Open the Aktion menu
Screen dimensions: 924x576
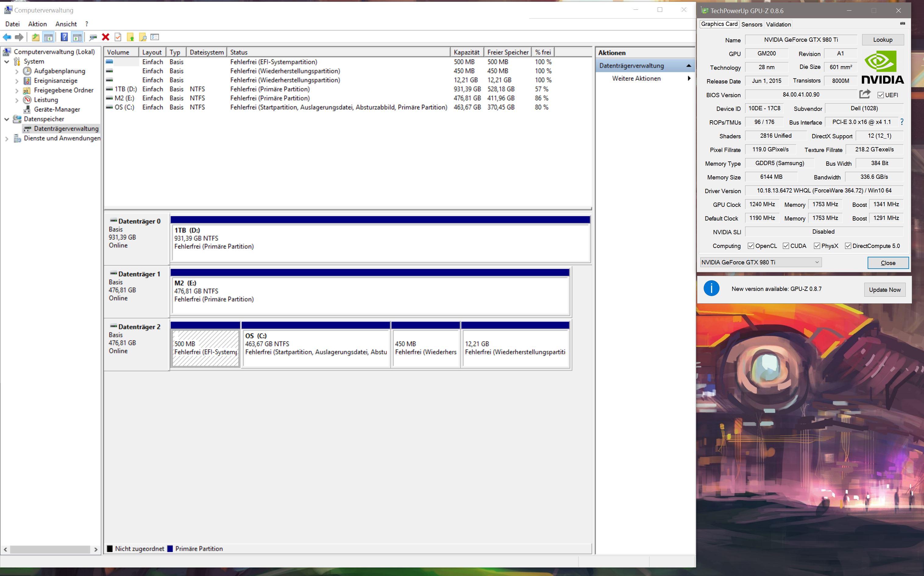click(x=37, y=24)
